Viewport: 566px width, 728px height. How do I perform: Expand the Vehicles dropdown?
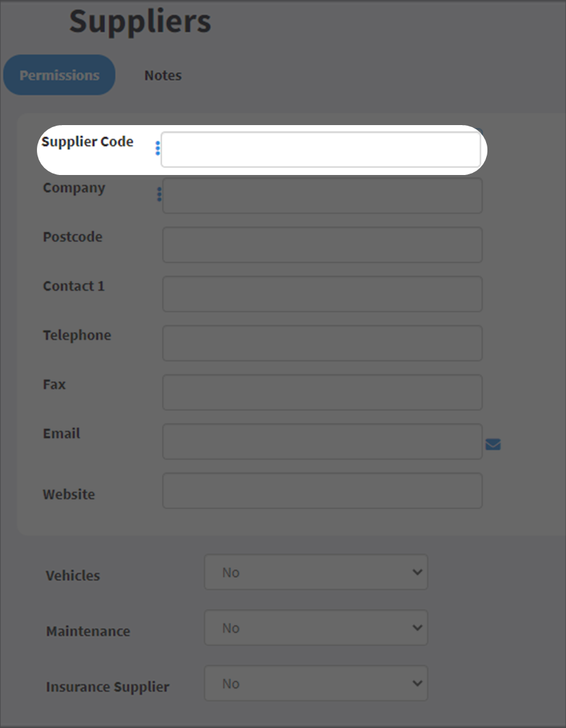pos(316,572)
